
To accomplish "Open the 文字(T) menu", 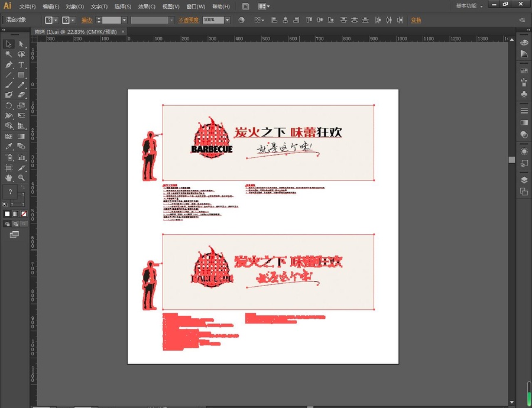I will point(99,7).
